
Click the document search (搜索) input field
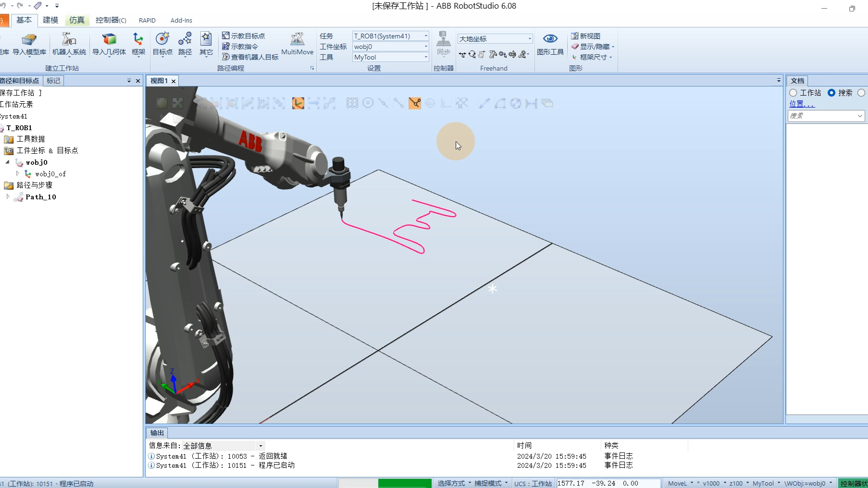826,116
